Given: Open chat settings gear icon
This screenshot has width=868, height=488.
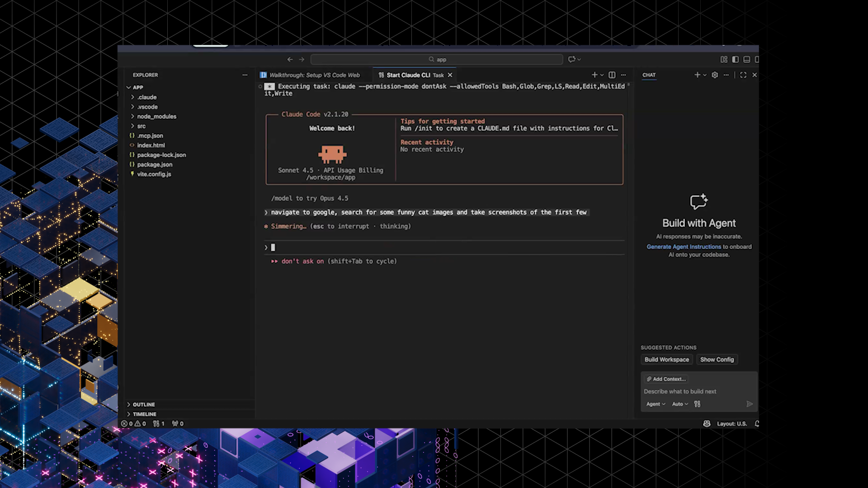Looking at the screenshot, I should pos(715,75).
